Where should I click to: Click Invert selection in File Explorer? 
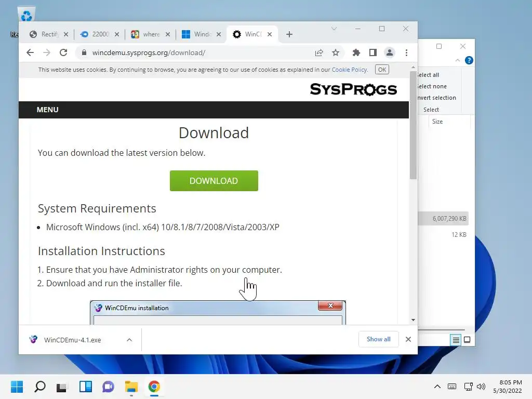coord(437,98)
